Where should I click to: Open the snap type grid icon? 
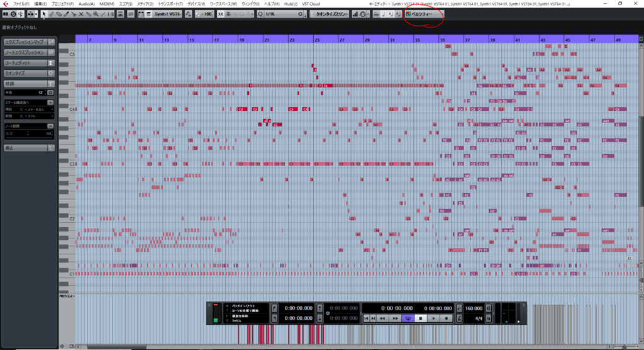228,14
